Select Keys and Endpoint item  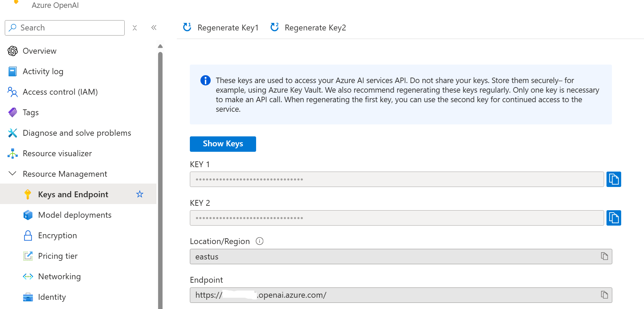tap(78, 194)
